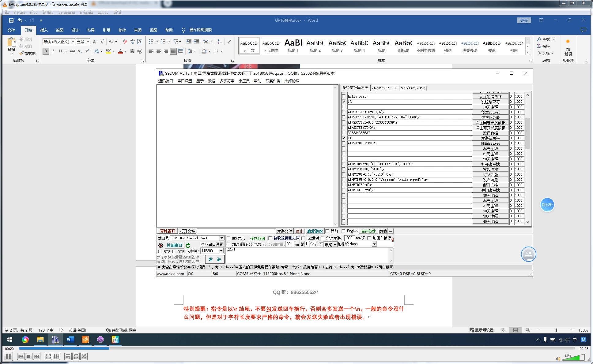593x364 pixels.
Task: Click the 订阅话题 send button
Action: [x=490, y=175]
